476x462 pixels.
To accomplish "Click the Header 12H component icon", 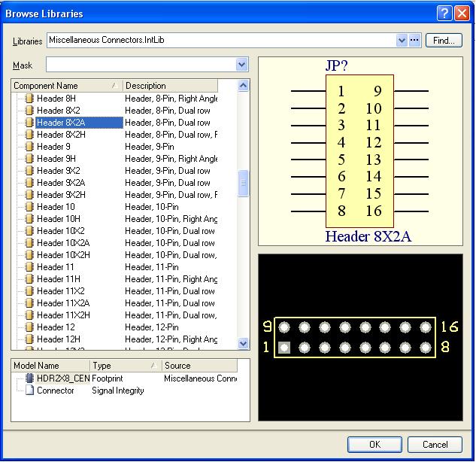I will [29, 339].
